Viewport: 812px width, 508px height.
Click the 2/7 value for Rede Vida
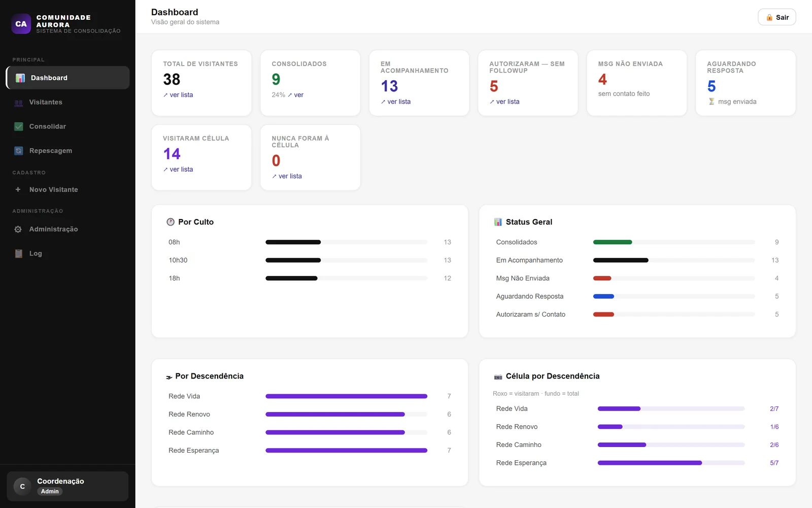[x=774, y=409]
